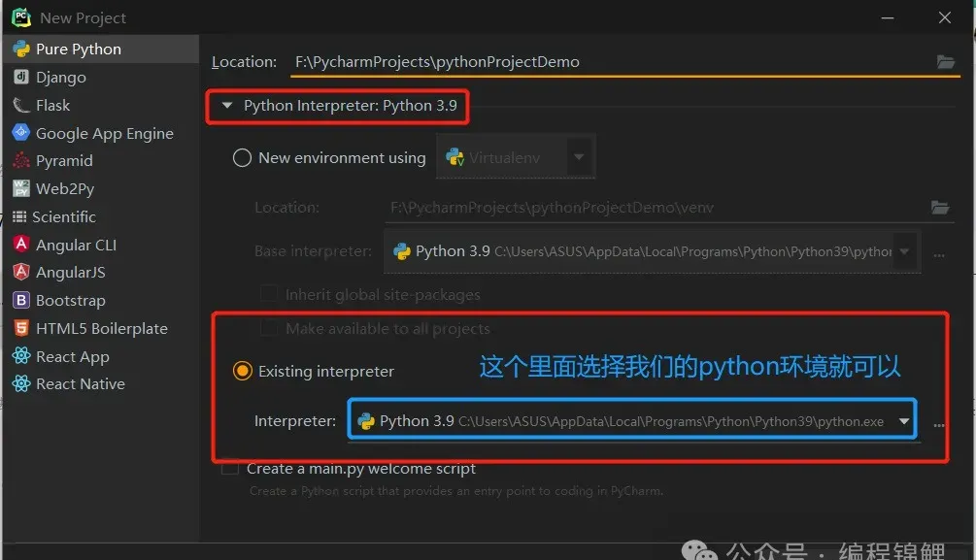Screen dimensions: 976x560
Task: Click the ellipsis button next to Base interpreter
Action: point(939,254)
